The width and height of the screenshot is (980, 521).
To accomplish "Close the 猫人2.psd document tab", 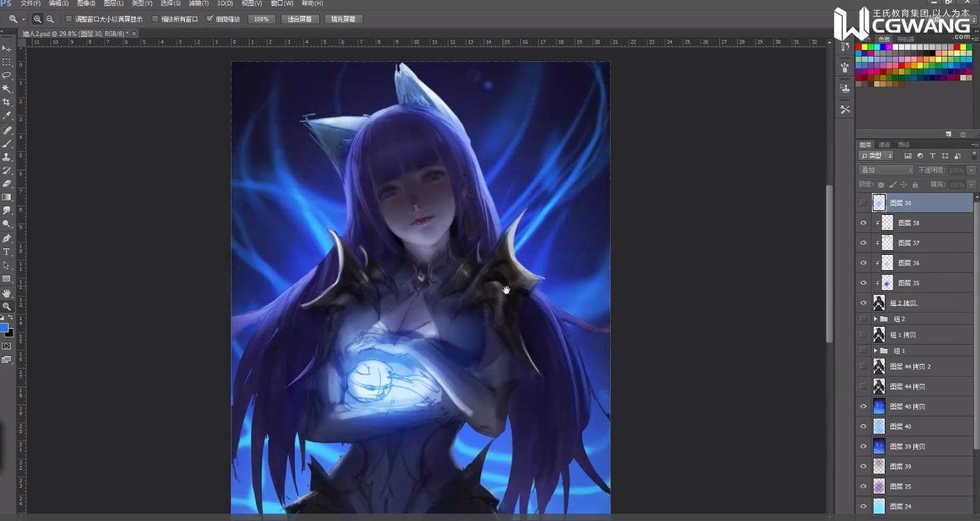I will point(134,33).
